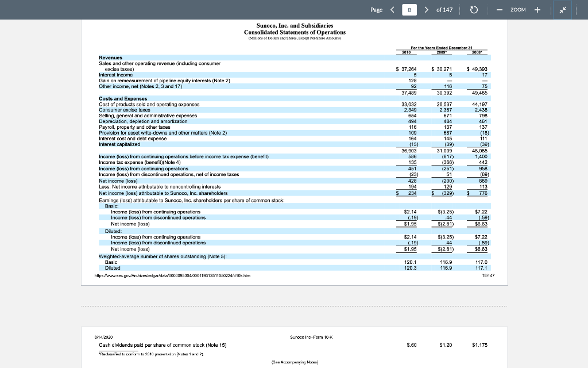Viewport: 588px width, 368px height.
Task: Click the 33,032 cost of products value
Action: (409, 104)
